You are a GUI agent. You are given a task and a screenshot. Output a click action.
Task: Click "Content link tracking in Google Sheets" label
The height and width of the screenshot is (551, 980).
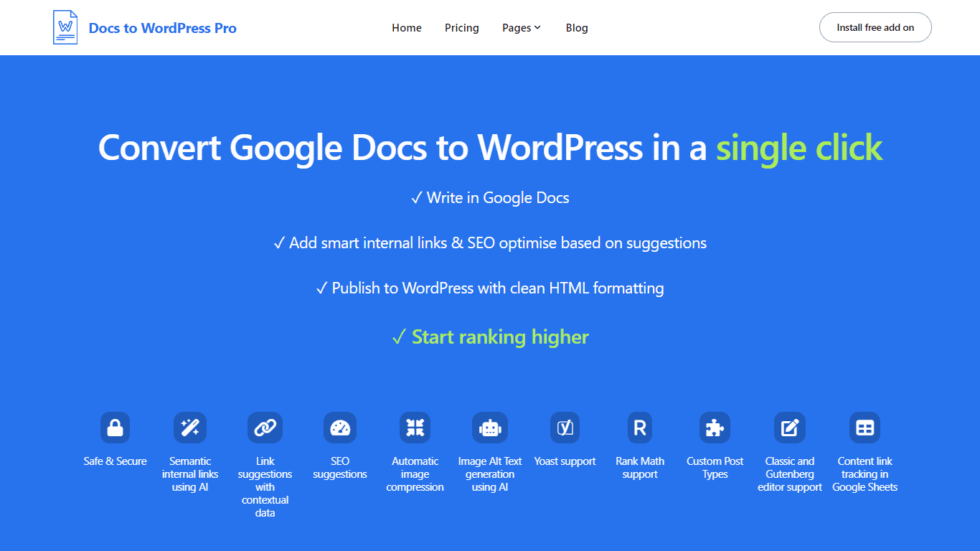(x=865, y=474)
